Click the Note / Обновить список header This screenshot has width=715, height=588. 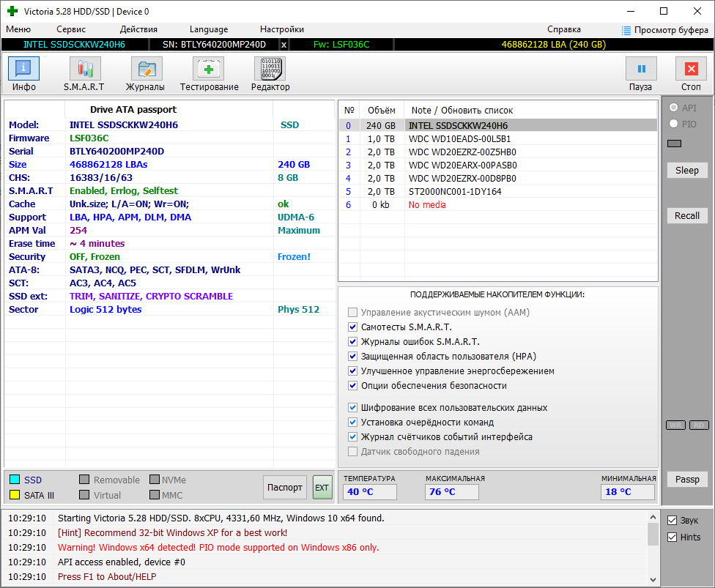click(462, 111)
